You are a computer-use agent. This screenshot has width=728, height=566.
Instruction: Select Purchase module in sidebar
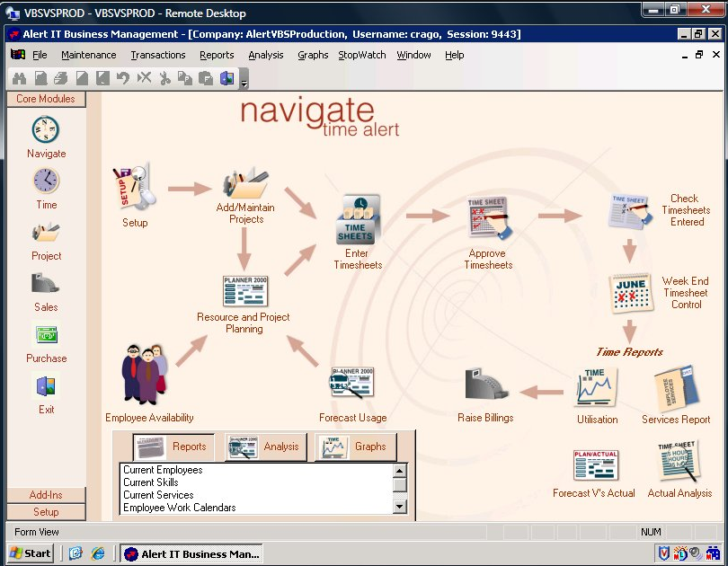pos(46,336)
